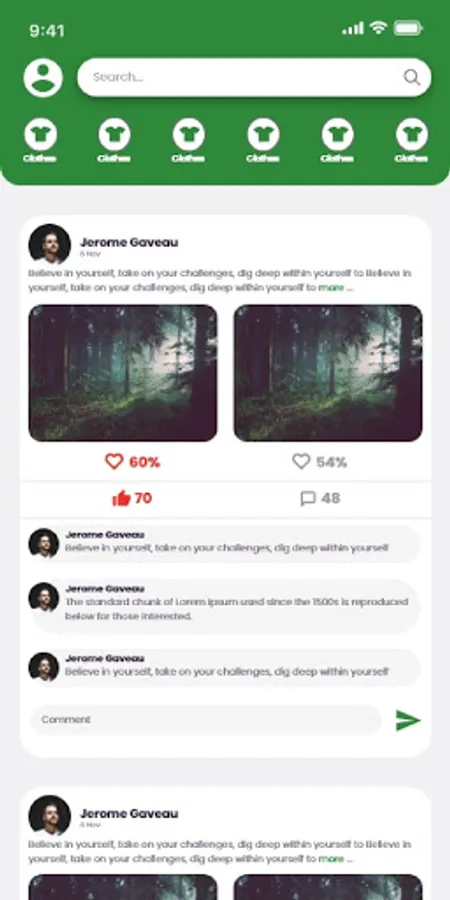The height and width of the screenshot is (900, 450).
Task: Select the first Clothes category icon
Action: (x=40, y=135)
